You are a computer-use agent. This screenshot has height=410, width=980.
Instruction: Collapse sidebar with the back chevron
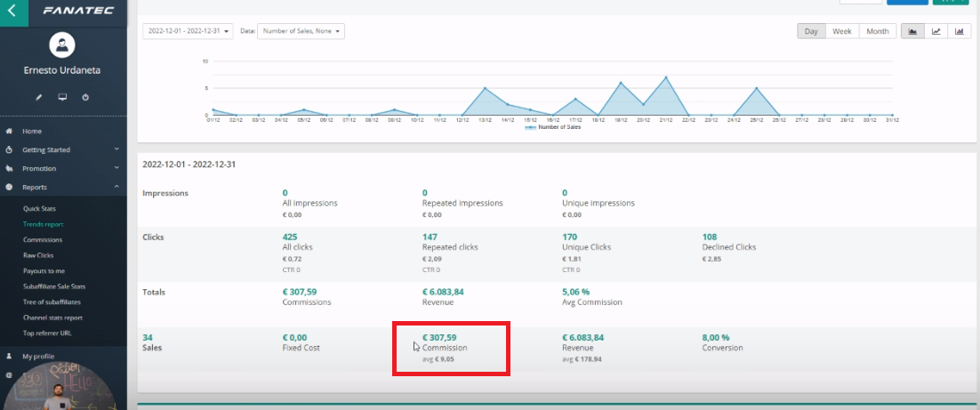click(13, 11)
